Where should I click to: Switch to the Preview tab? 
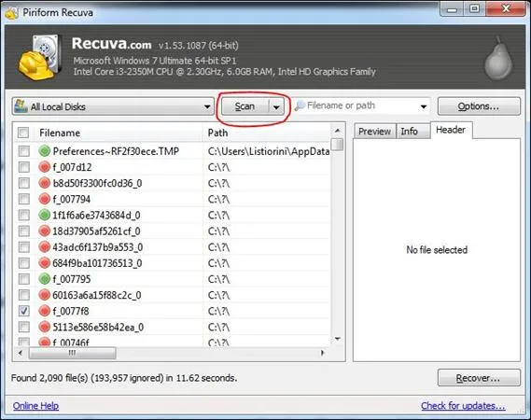(374, 132)
